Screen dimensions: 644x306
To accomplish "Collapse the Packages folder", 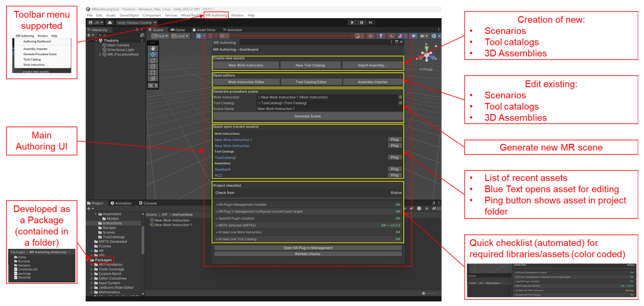I will point(88,260).
